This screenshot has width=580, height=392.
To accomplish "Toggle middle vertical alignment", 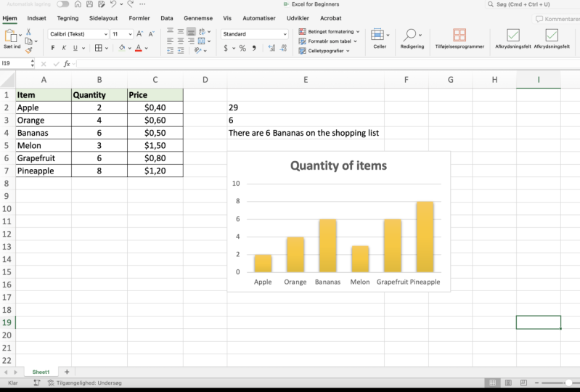I will click(181, 31).
